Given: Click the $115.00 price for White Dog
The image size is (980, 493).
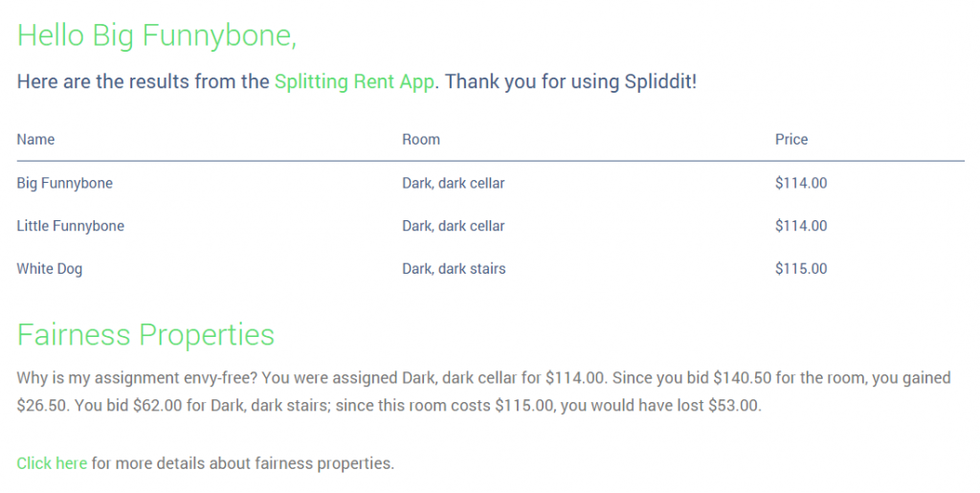Looking at the screenshot, I should 801,269.
